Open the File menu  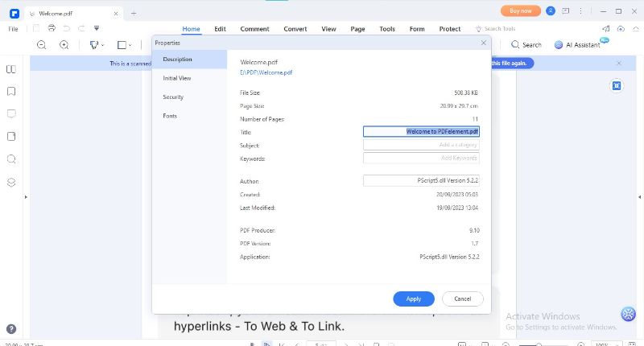(x=13, y=29)
